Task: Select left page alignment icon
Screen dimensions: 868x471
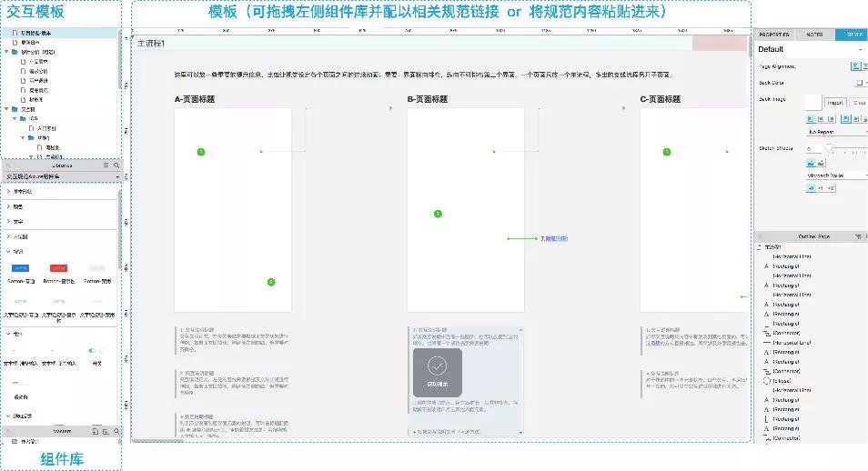Action: point(854,66)
